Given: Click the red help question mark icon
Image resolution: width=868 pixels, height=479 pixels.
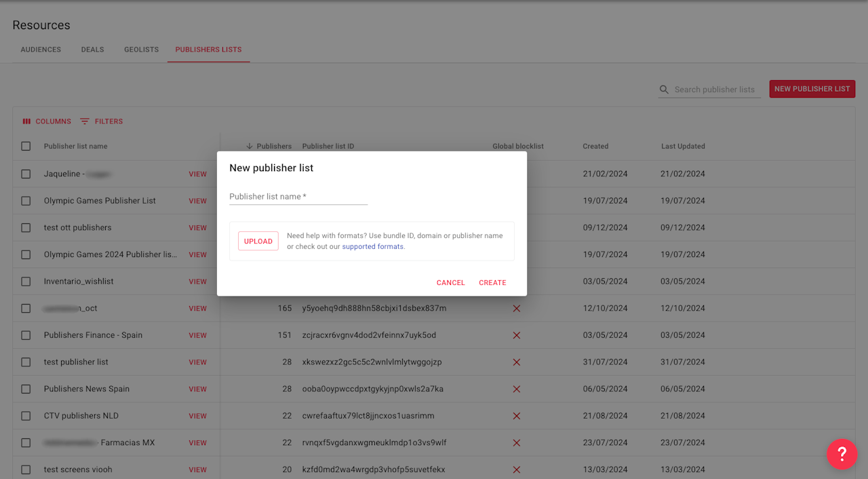Looking at the screenshot, I should (842, 454).
